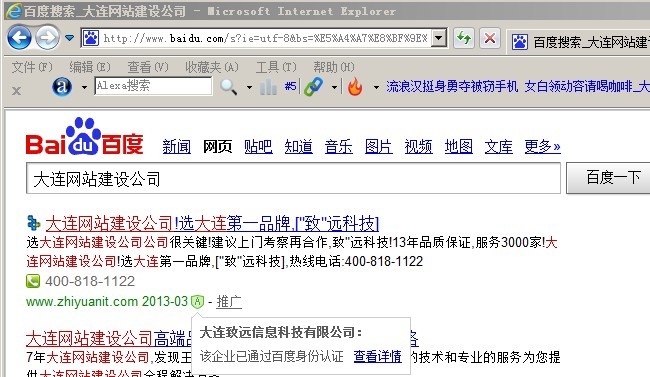Switch to Baidu 图片 category

coord(378,146)
